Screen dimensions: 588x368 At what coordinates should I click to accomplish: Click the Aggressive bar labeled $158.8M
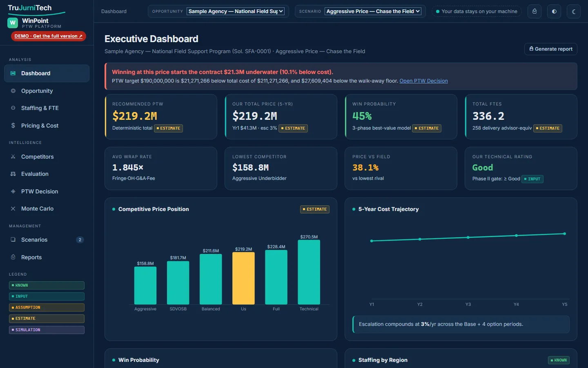145,285
